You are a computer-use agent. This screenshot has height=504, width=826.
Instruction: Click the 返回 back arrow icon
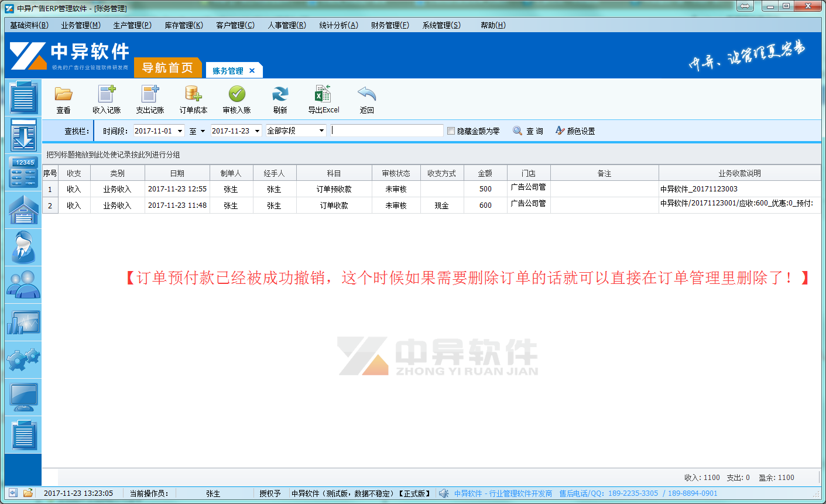coord(366,94)
